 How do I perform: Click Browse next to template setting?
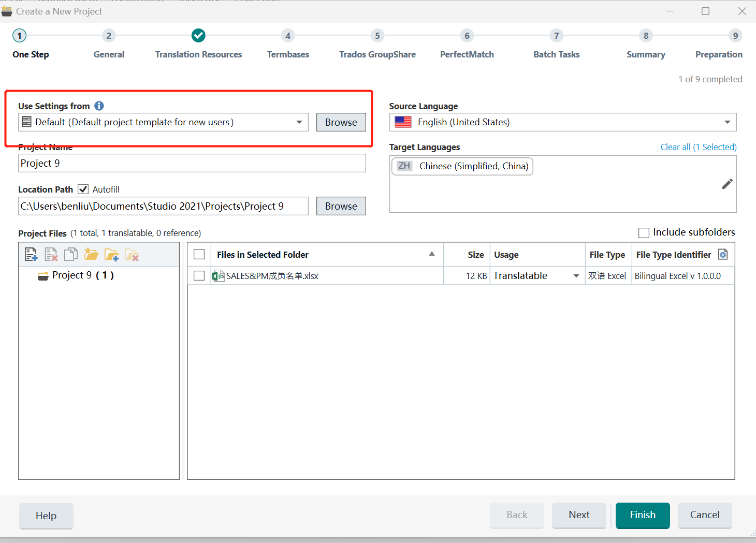[x=341, y=122]
